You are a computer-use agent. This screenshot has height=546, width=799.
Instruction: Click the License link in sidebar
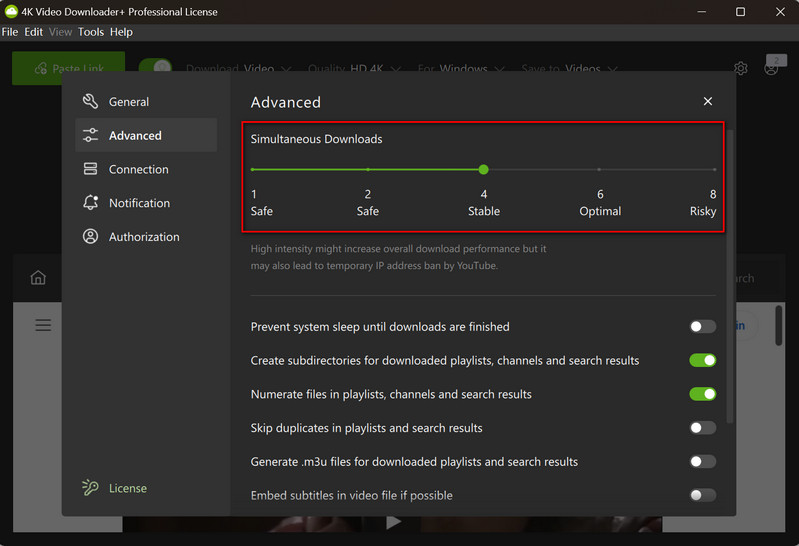pos(127,488)
